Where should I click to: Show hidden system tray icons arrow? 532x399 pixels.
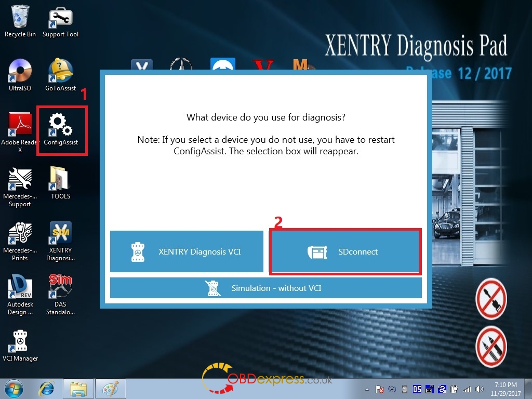(x=368, y=389)
